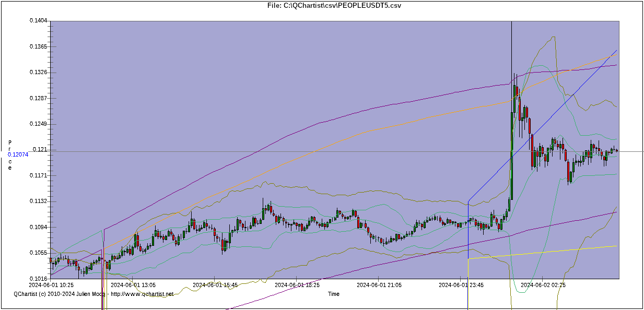Select the 2024-06-02 02:25 time label
Image resolution: width=644 pixels, height=310 pixels.
pos(543,285)
